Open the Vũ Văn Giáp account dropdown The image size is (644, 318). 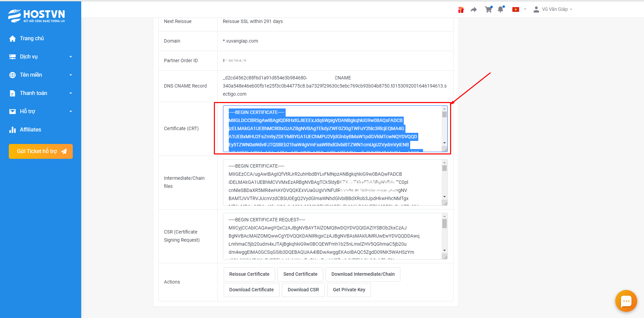(x=553, y=9)
